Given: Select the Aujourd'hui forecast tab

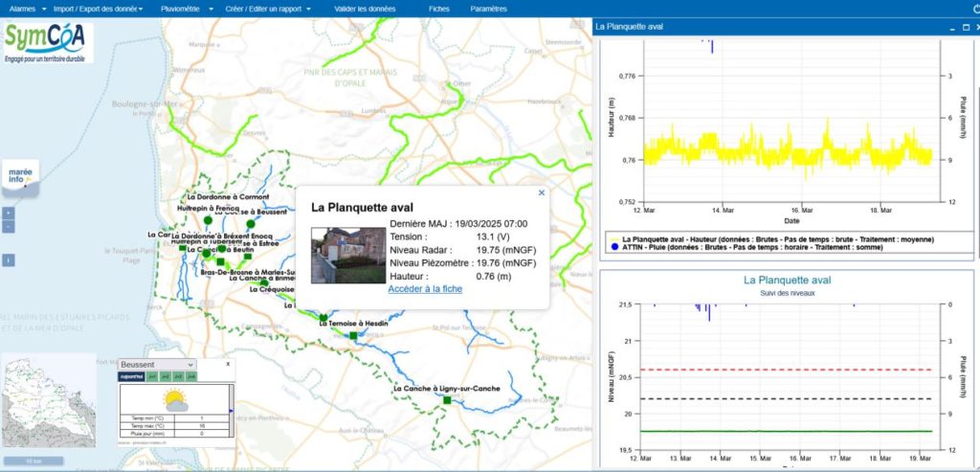Looking at the screenshot, I should click(131, 377).
